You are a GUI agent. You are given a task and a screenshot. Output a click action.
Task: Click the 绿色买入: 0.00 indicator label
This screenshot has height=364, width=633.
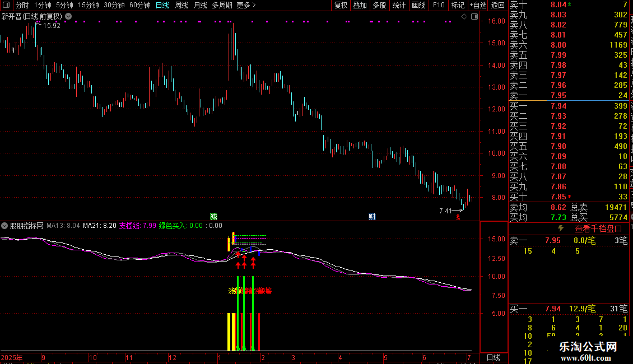pyautogui.click(x=180, y=226)
